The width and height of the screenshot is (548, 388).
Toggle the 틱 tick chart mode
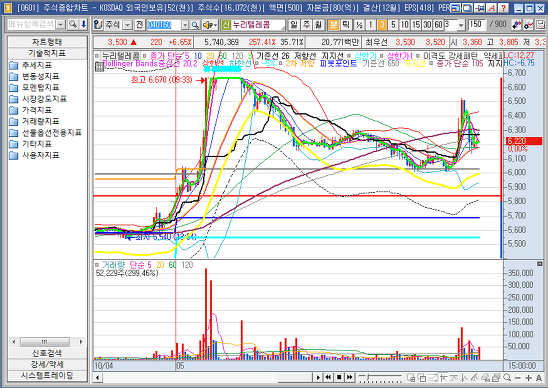tap(346, 24)
